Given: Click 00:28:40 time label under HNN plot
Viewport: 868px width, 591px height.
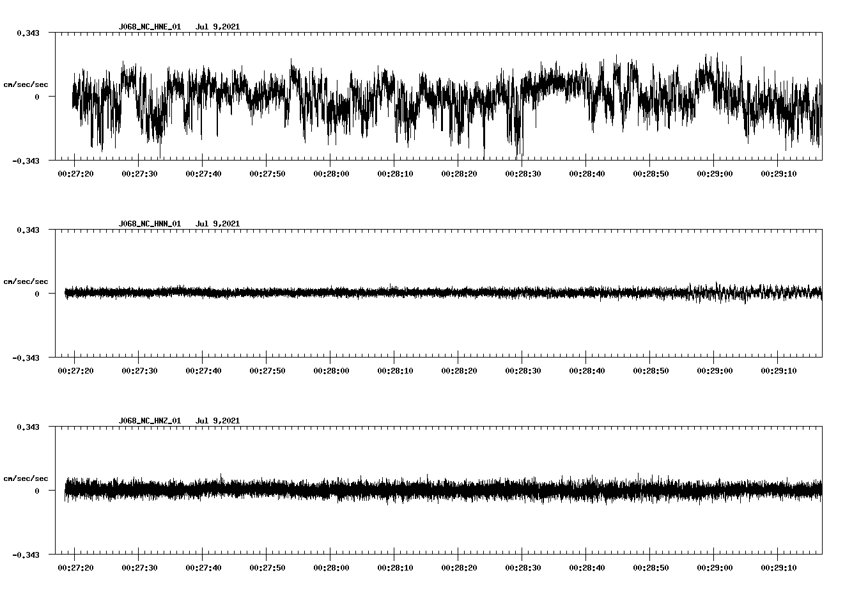Looking at the screenshot, I should pyautogui.click(x=587, y=370).
